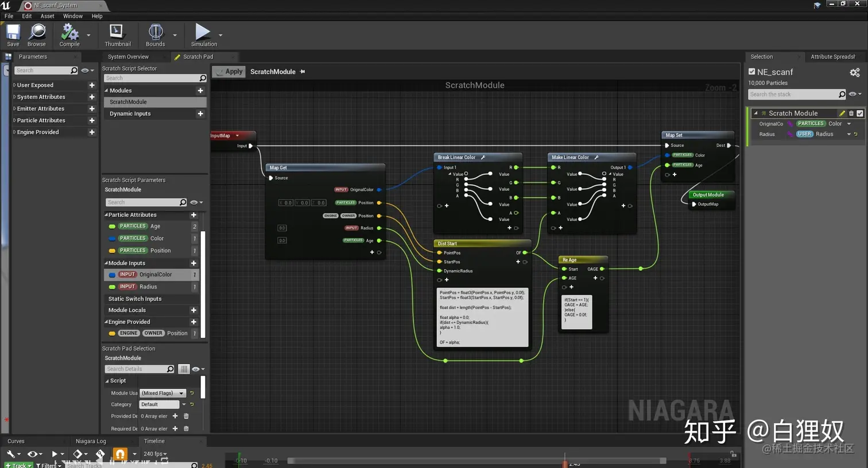Open the Module Usage Mixed Flags dropdown

163,393
